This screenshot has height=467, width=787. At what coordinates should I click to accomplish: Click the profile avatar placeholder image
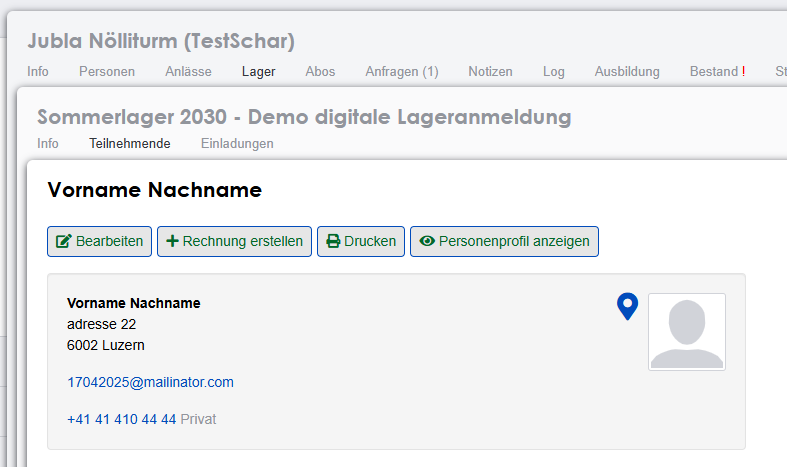(687, 332)
